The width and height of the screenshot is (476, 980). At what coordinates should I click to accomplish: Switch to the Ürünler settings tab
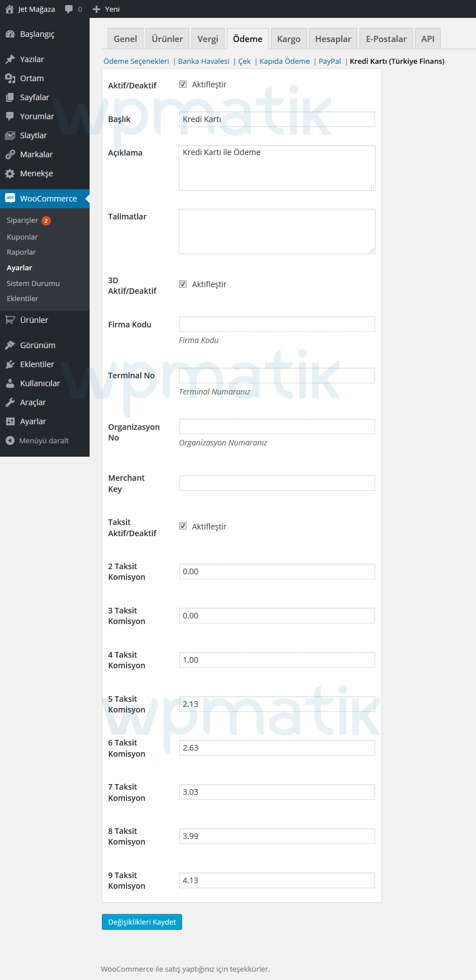tap(167, 39)
